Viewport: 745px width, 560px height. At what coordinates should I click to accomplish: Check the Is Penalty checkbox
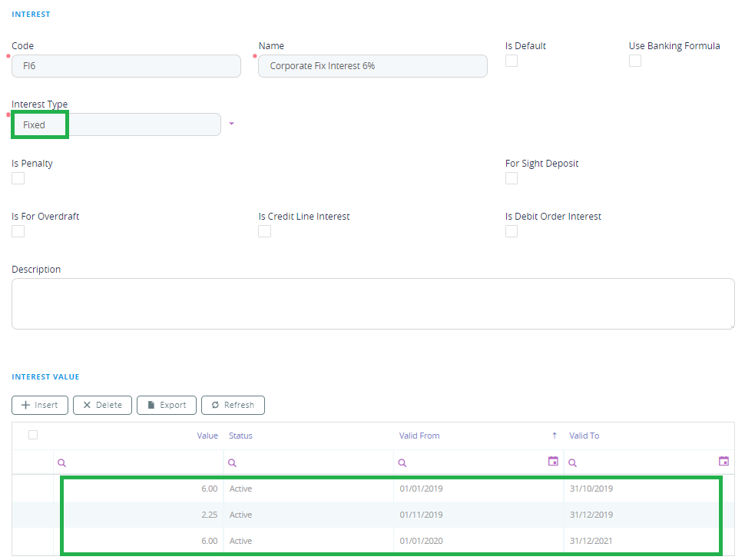(18, 178)
